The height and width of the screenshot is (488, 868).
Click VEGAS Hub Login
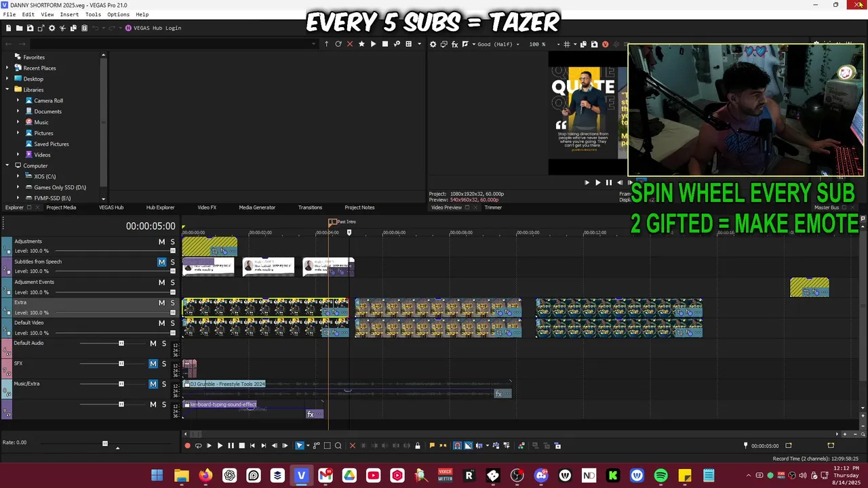(153, 28)
